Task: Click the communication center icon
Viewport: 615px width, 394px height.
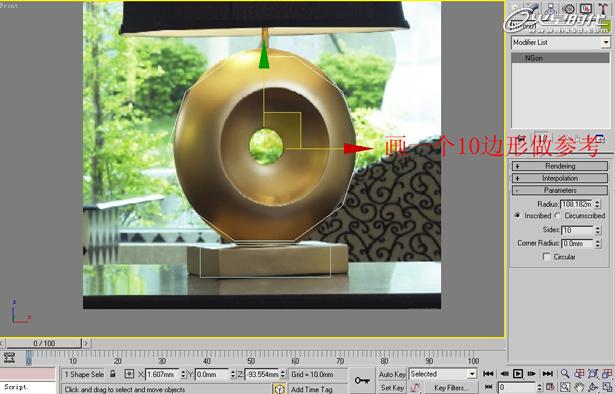Action: 279,389
